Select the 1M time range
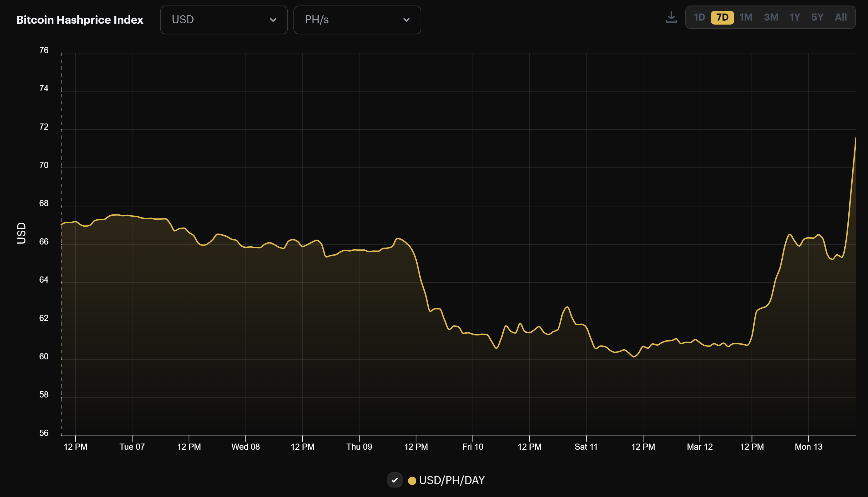 point(746,18)
